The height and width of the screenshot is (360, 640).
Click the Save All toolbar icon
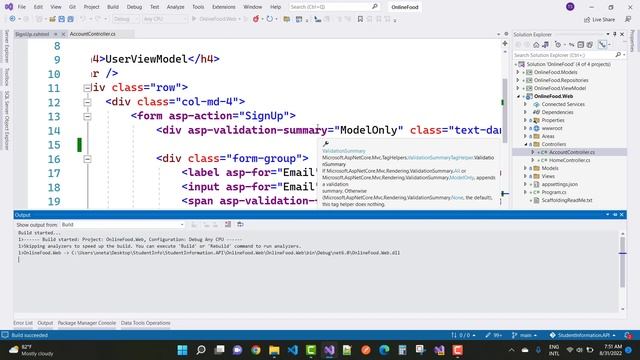pos(71,19)
